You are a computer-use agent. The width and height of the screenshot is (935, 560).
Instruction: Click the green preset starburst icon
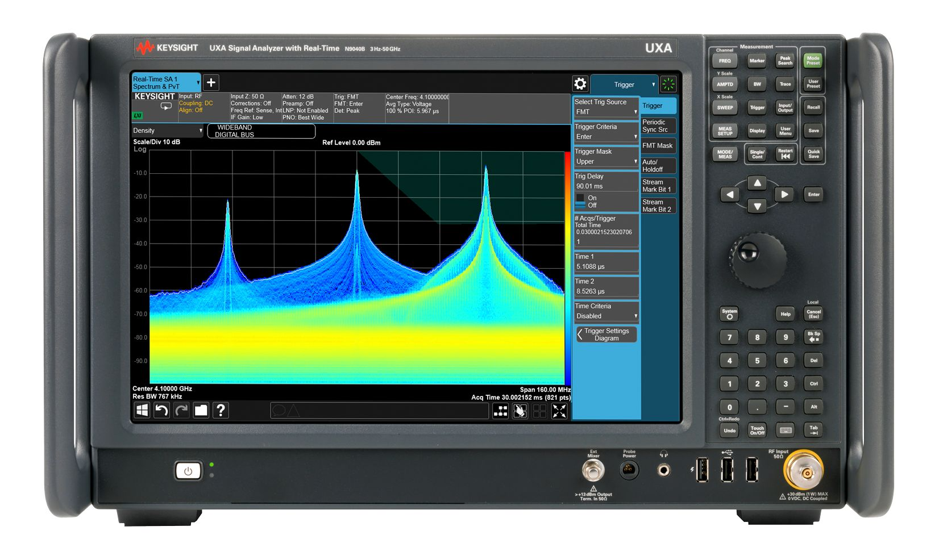point(668,84)
